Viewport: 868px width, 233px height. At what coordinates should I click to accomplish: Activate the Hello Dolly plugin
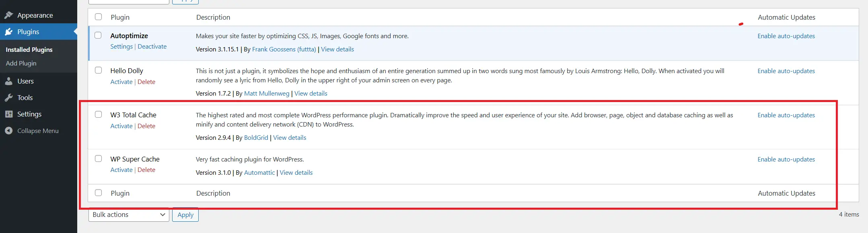coord(121,82)
